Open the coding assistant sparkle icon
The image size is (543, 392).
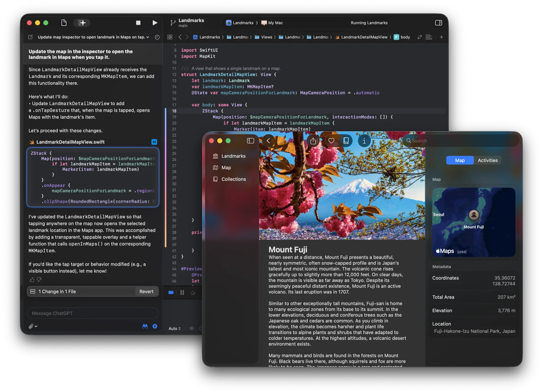[x=82, y=23]
